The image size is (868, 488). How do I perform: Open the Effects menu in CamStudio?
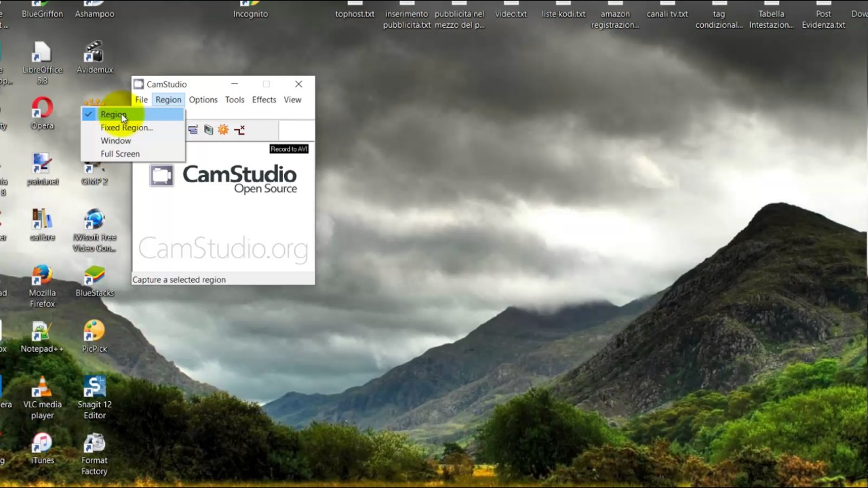click(x=264, y=100)
